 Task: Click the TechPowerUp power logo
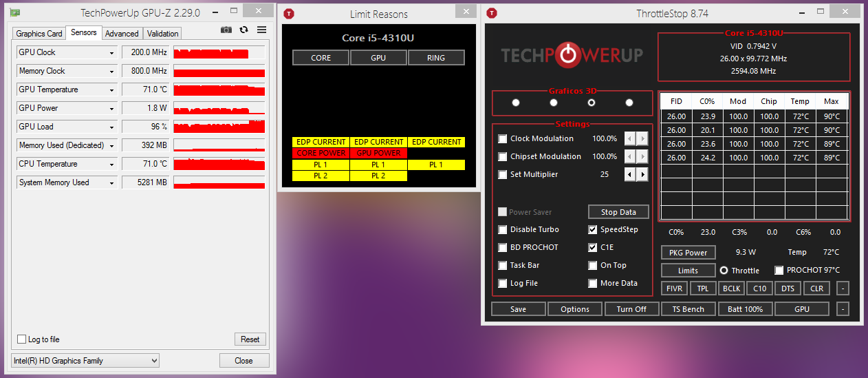(x=567, y=55)
